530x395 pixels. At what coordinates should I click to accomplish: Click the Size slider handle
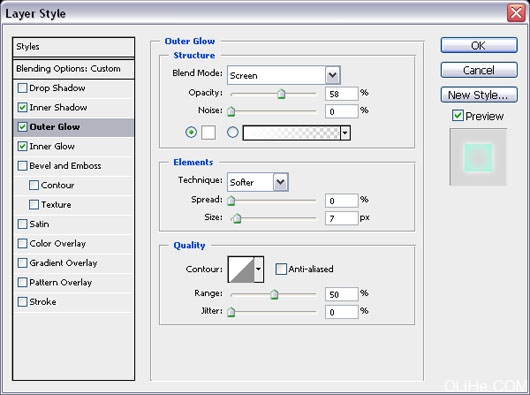237,218
